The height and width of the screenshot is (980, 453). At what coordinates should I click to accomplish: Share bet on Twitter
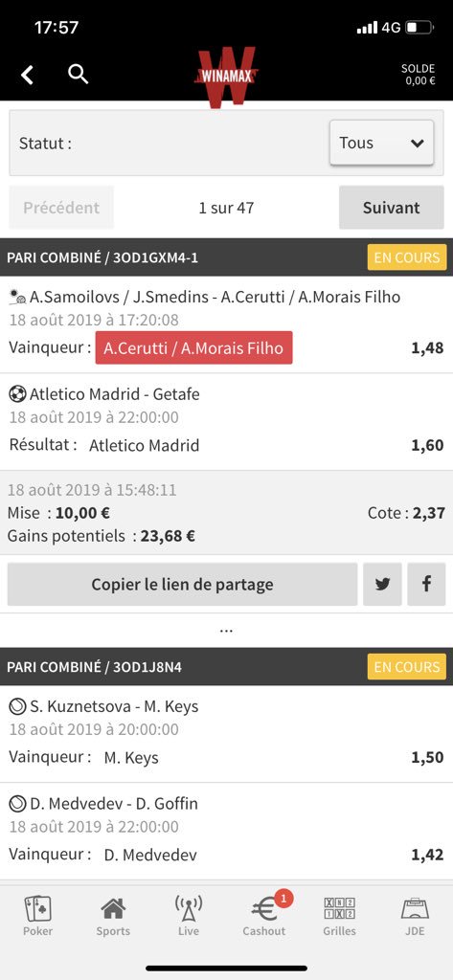[x=382, y=584]
